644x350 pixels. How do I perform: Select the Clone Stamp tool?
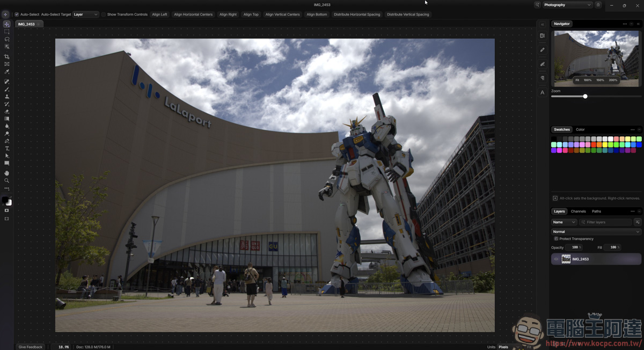tap(7, 97)
